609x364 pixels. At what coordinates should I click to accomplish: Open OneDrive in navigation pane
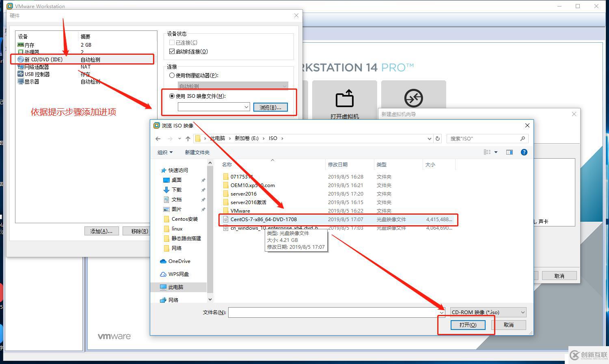pyautogui.click(x=175, y=261)
